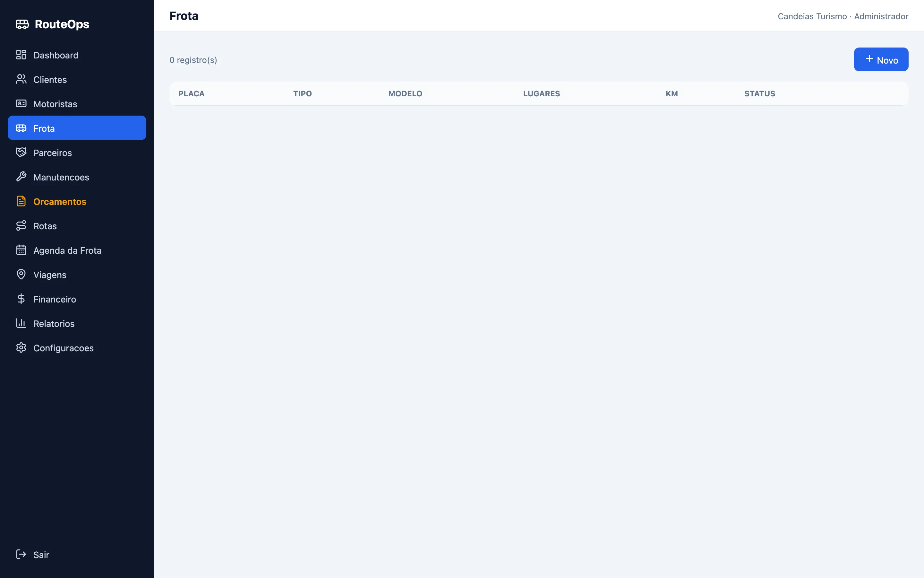This screenshot has height=578, width=924.
Task: Open the Dashboard menu item
Action: [x=77, y=55]
